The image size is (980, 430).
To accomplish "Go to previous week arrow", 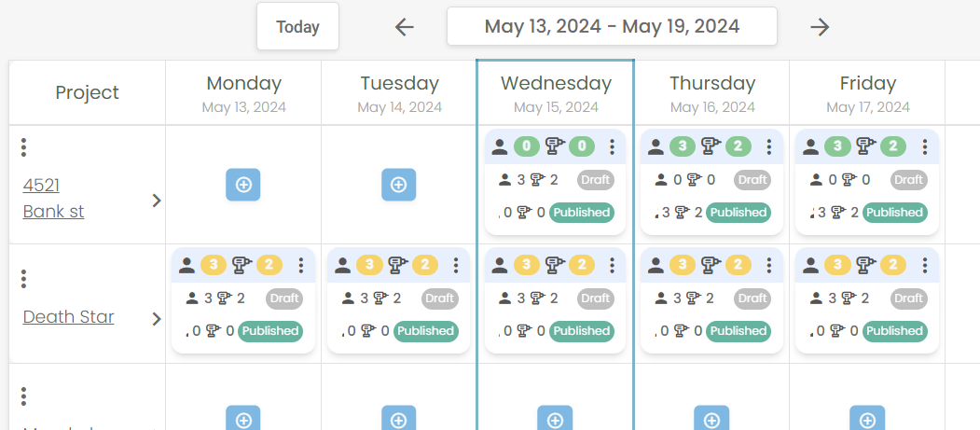I will pos(405,27).
